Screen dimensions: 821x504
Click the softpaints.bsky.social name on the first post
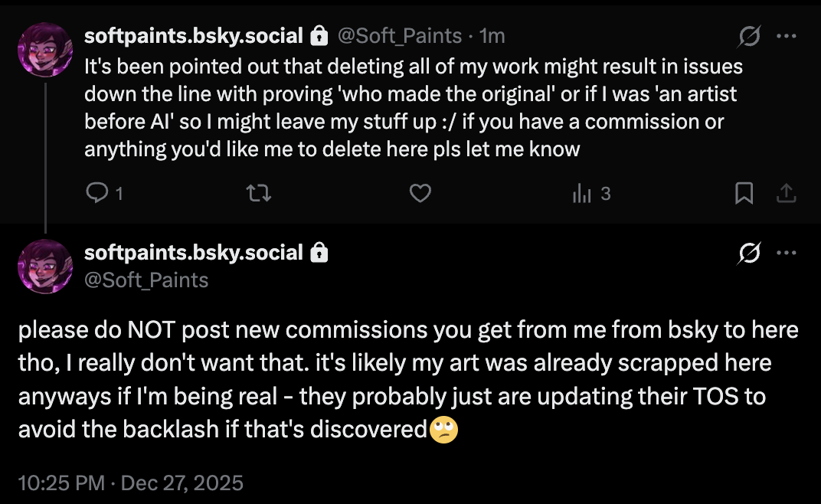coord(194,36)
